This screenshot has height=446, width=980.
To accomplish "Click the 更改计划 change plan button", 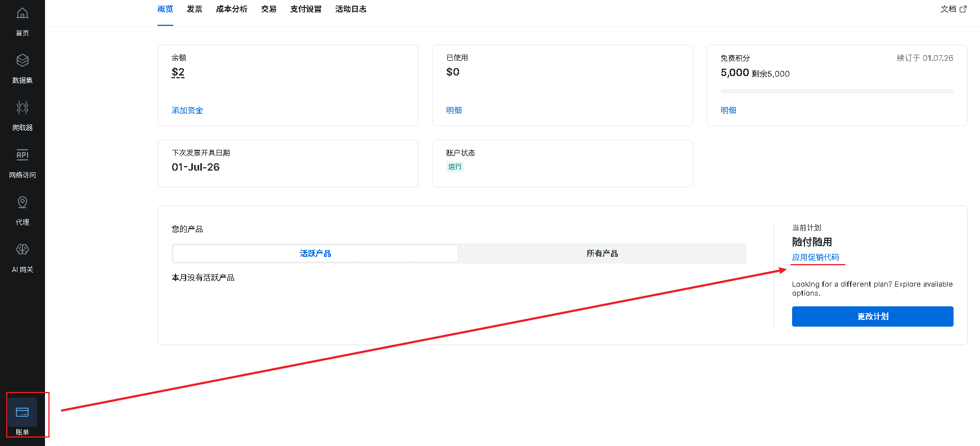I will (873, 316).
